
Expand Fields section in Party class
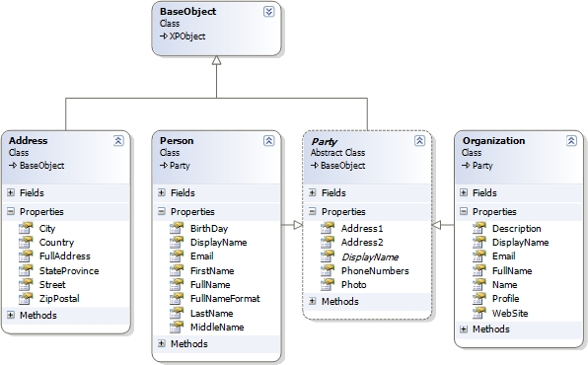point(313,192)
